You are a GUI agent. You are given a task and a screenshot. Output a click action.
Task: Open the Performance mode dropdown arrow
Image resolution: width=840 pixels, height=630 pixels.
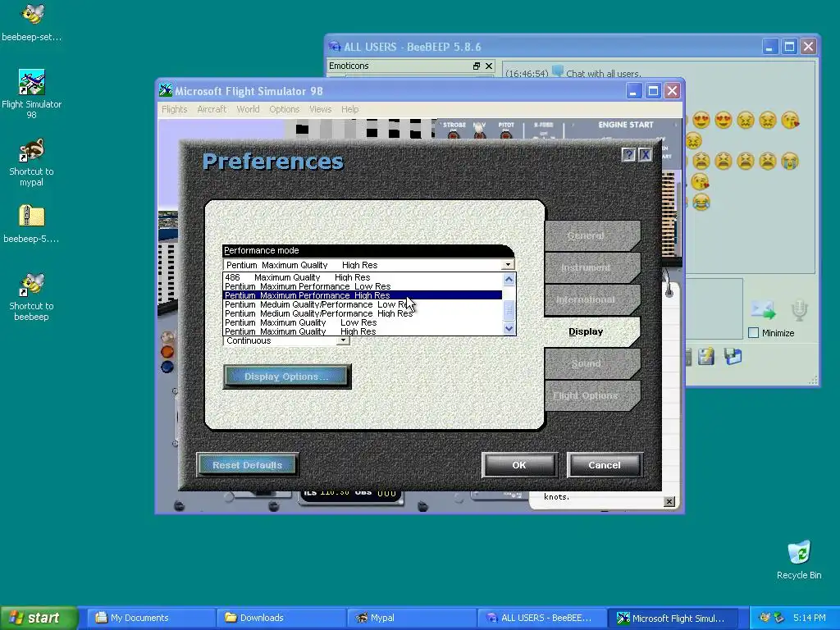507,265
